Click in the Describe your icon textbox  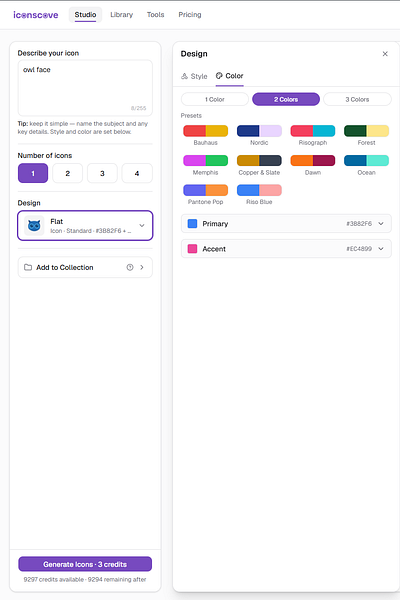point(85,88)
